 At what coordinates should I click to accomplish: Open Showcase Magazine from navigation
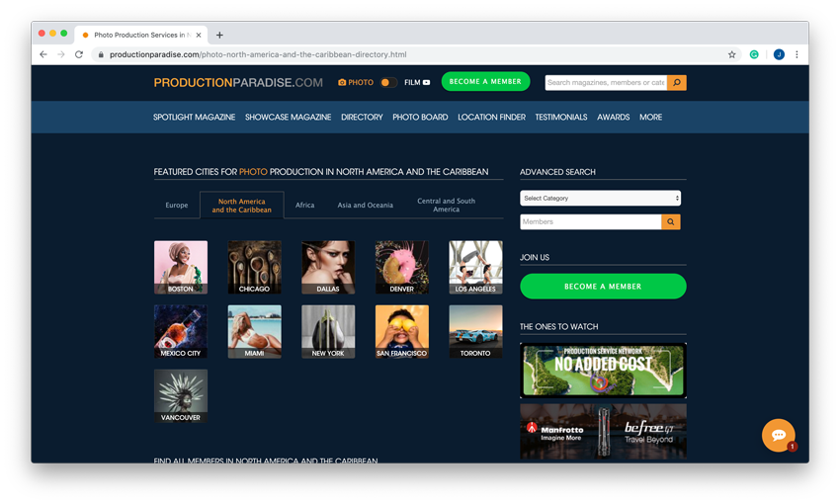coord(288,118)
